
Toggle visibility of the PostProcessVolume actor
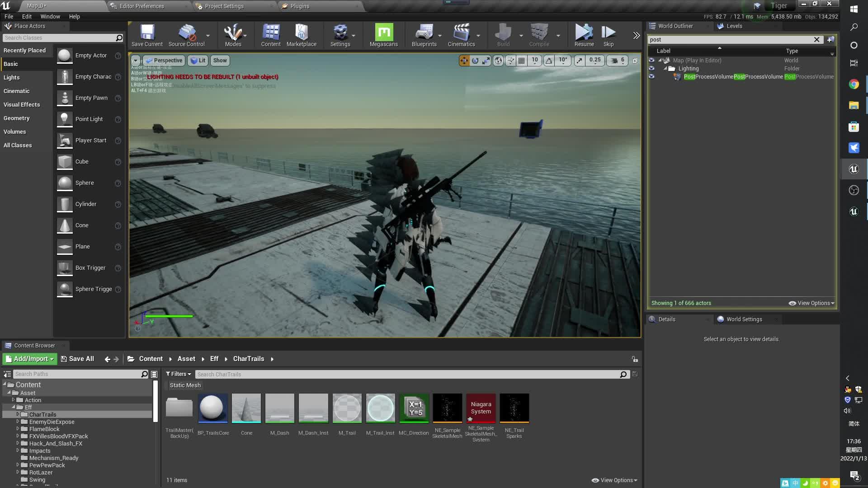[651, 76]
